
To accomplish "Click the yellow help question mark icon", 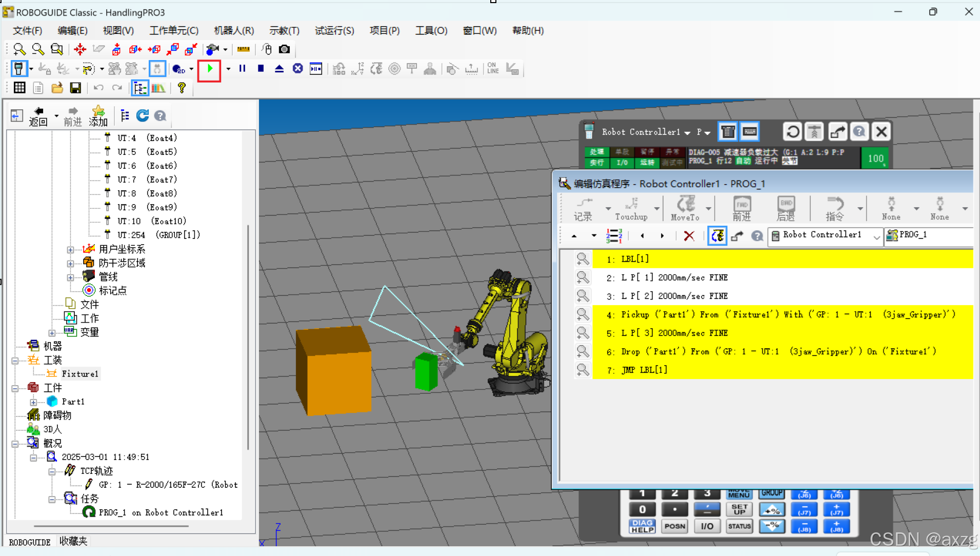I will (182, 88).
